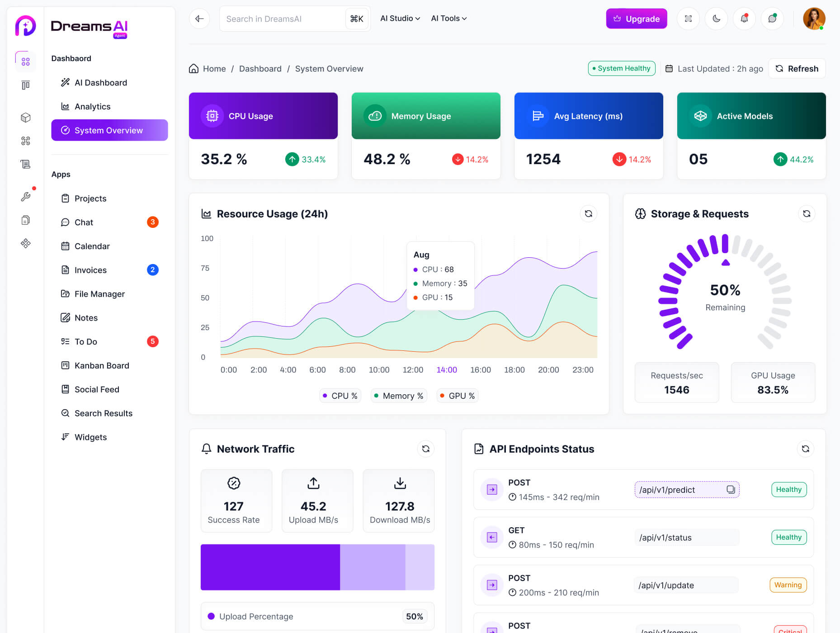Refresh the Resource Usage chart
Screen dimensions: 840x633
point(588,214)
